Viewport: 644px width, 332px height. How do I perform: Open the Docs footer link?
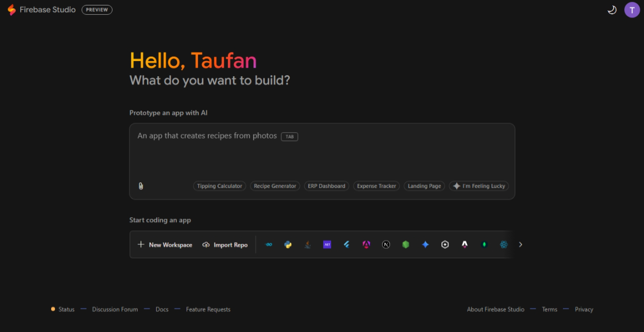coord(162,310)
